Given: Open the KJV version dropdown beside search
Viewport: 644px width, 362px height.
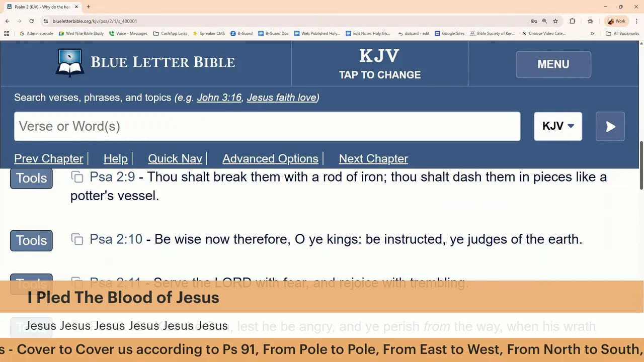Looking at the screenshot, I should click(558, 126).
